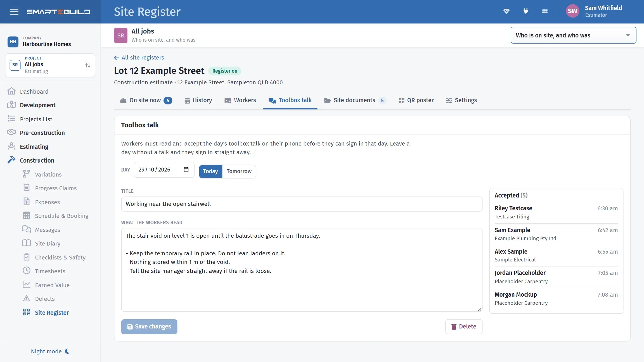
Task: Open Messages in sidebar
Action: tap(47, 230)
